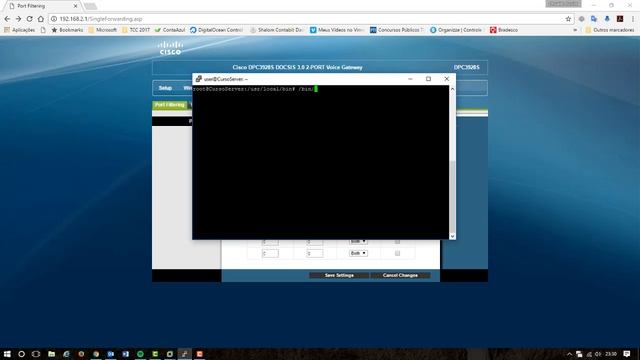Screen dimensions: 640x360
Task: Click the blue extension icon beside Acrobat
Action: [607, 19]
